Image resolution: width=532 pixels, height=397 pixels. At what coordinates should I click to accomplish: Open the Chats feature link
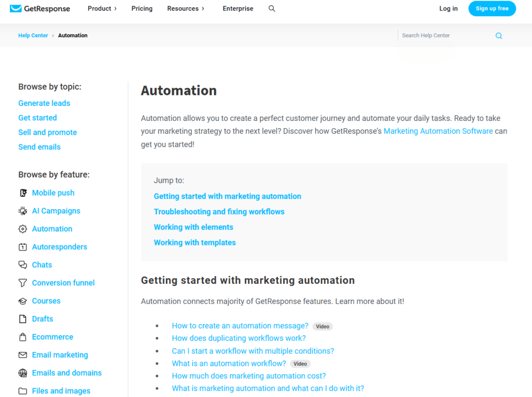point(42,265)
